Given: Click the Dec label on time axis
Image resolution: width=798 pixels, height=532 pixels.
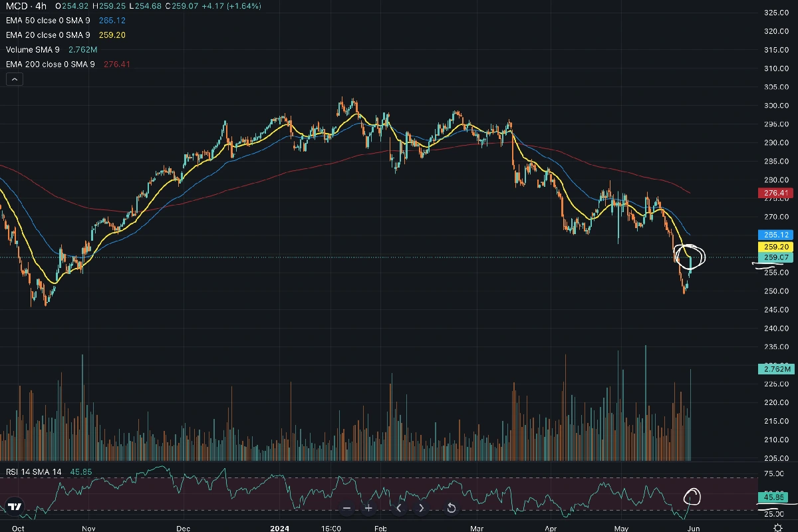Looking at the screenshot, I should (x=184, y=528).
